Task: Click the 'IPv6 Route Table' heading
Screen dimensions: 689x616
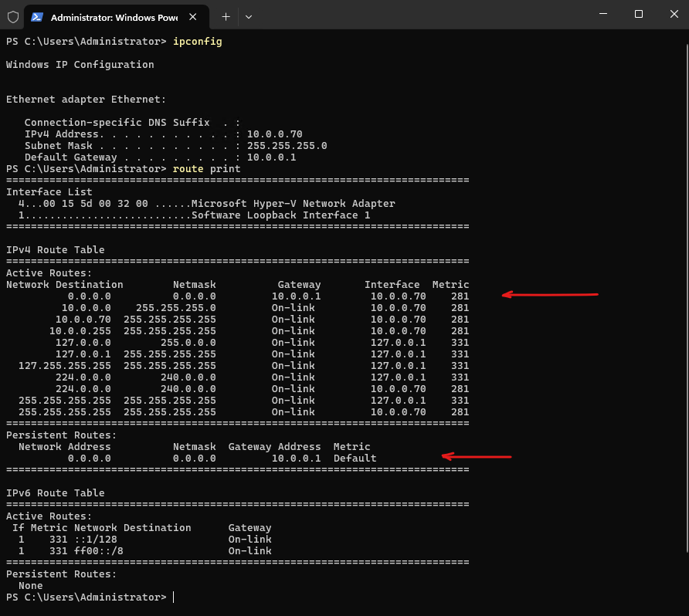Action: [x=56, y=493]
